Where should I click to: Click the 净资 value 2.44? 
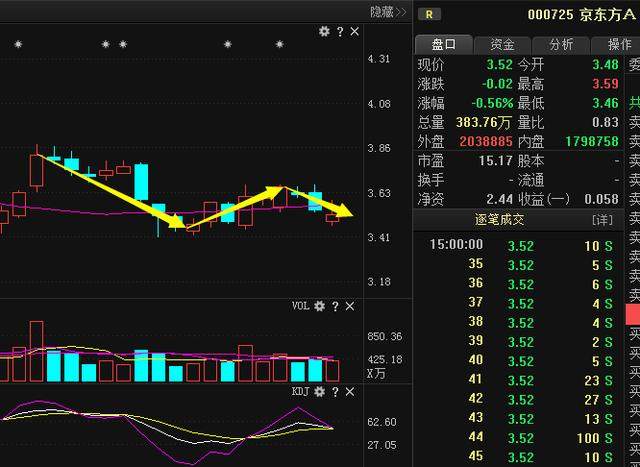499,199
